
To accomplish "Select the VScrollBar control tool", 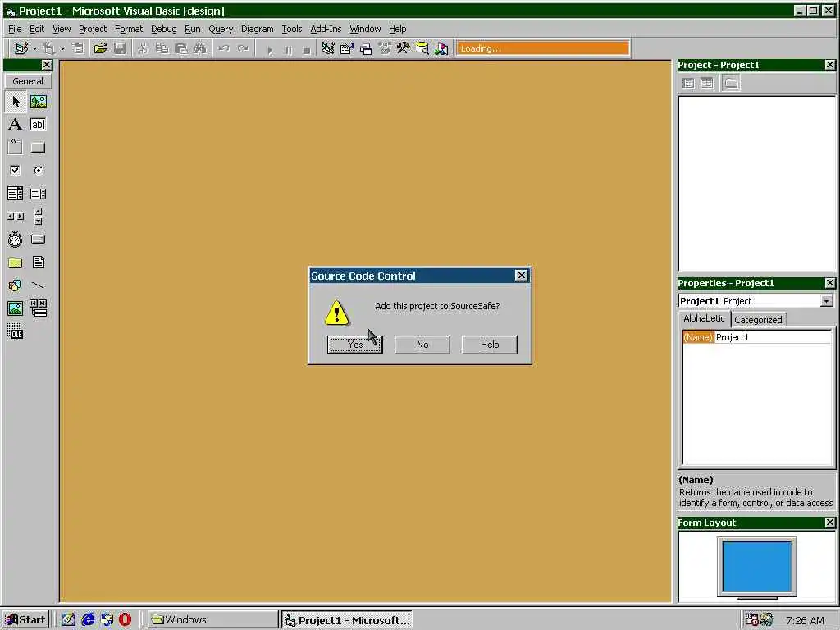I will coord(39,217).
